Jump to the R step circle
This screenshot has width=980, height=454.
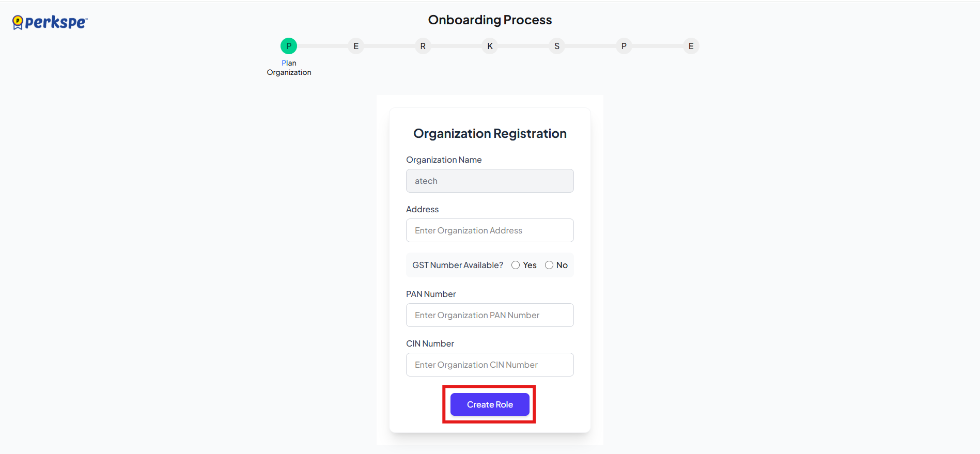pyautogui.click(x=423, y=46)
